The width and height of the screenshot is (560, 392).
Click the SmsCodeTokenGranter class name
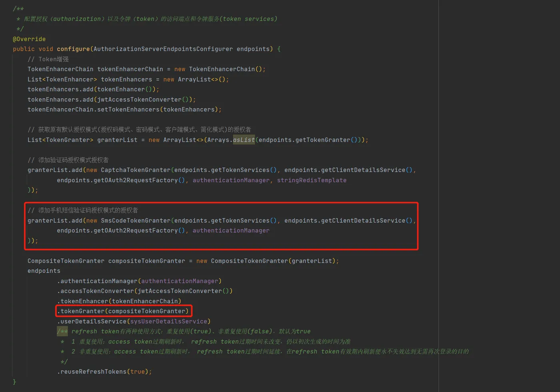[136, 221]
